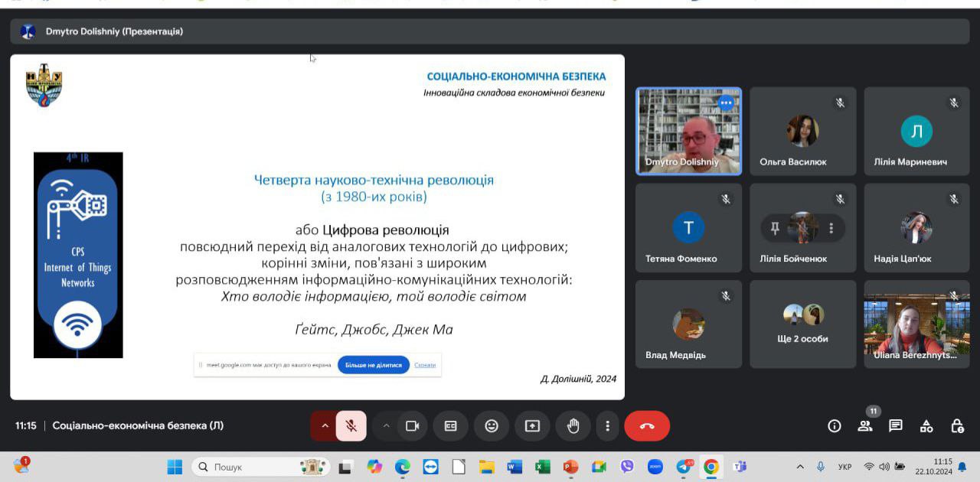The width and height of the screenshot is (980, 482).
Task: Raise your hand in the meeting
Action: coord(573,426)
